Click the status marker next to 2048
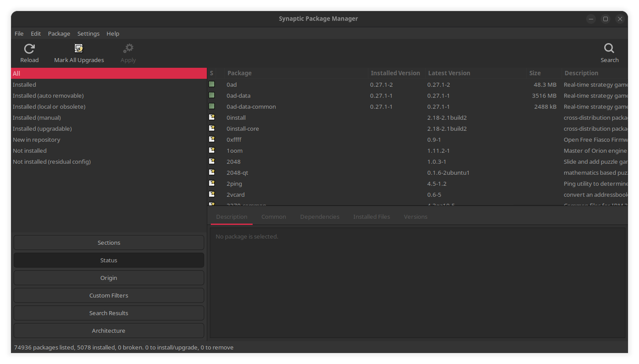The height and width of the screenshot is (364, 639). 212,162
